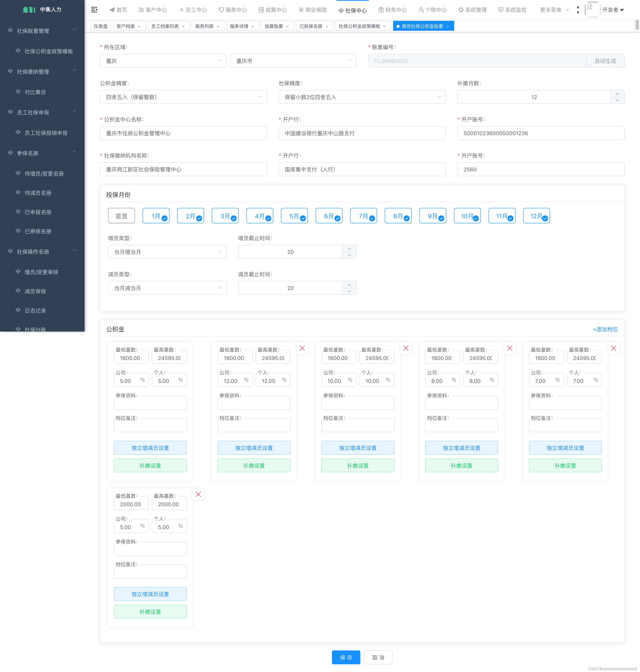Open the user avatar image
The width and height of the screenshot is (640, 672).
592,10
